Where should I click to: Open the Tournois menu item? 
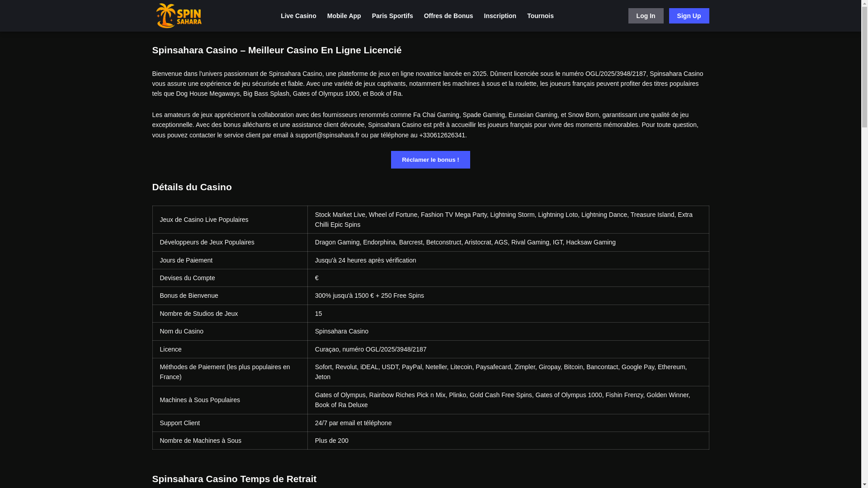click(x=540, y=16)
